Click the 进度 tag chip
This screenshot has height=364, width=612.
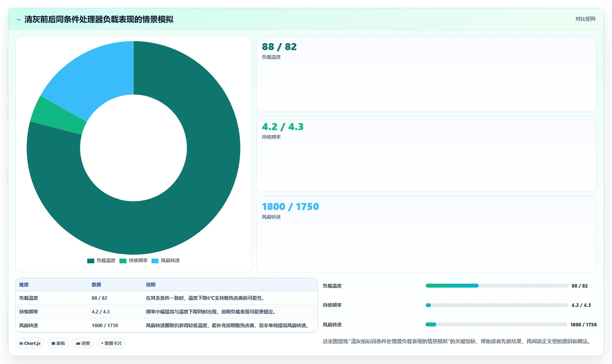coord(83,343)
